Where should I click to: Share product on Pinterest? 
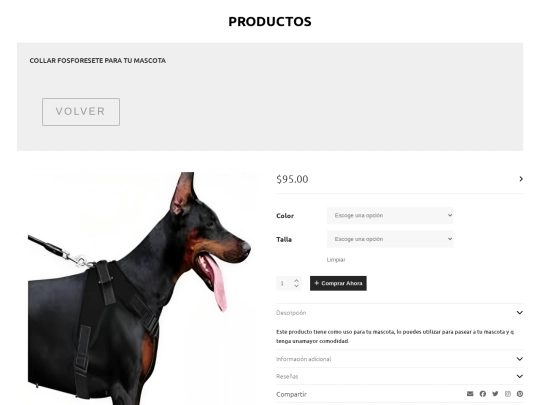pos(520,394)
